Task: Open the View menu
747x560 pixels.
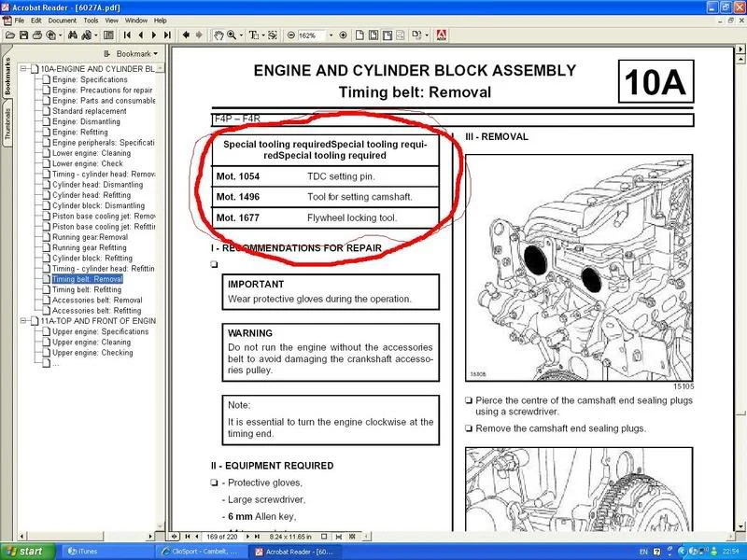Action: [x=111, y=21]
